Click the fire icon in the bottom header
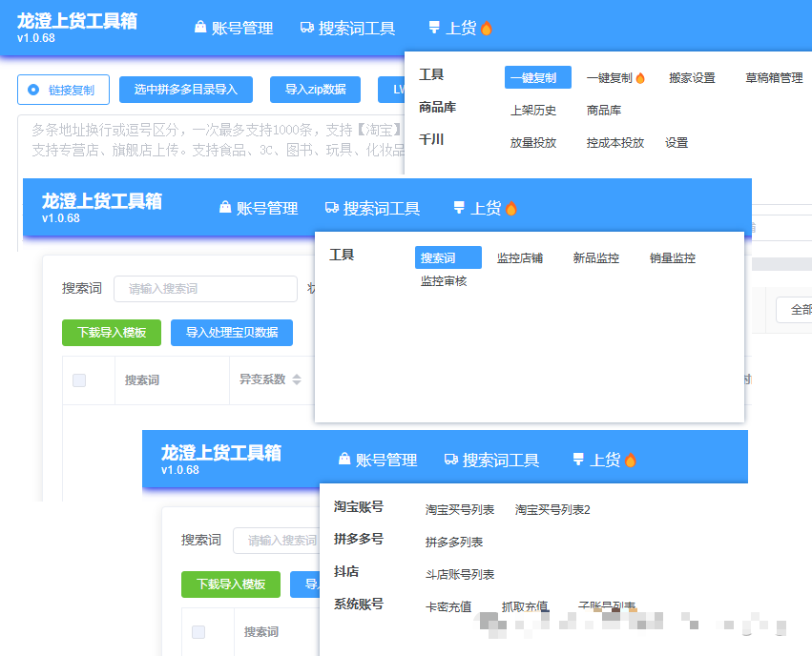The image size is (812, 656). [x=630, y=461]
